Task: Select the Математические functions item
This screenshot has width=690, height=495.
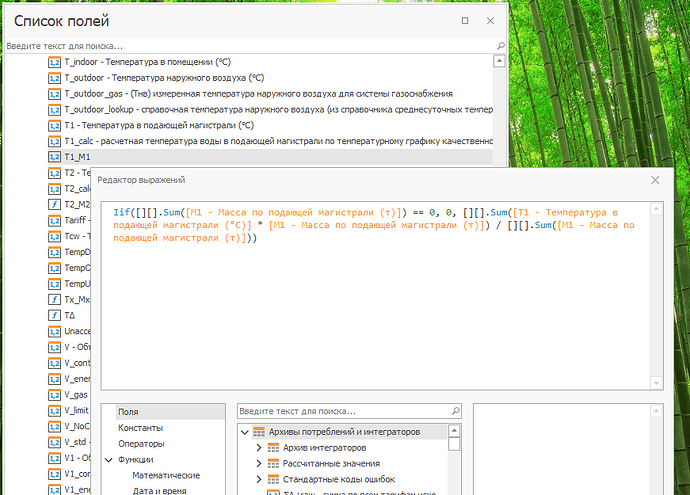Action: 166,475
